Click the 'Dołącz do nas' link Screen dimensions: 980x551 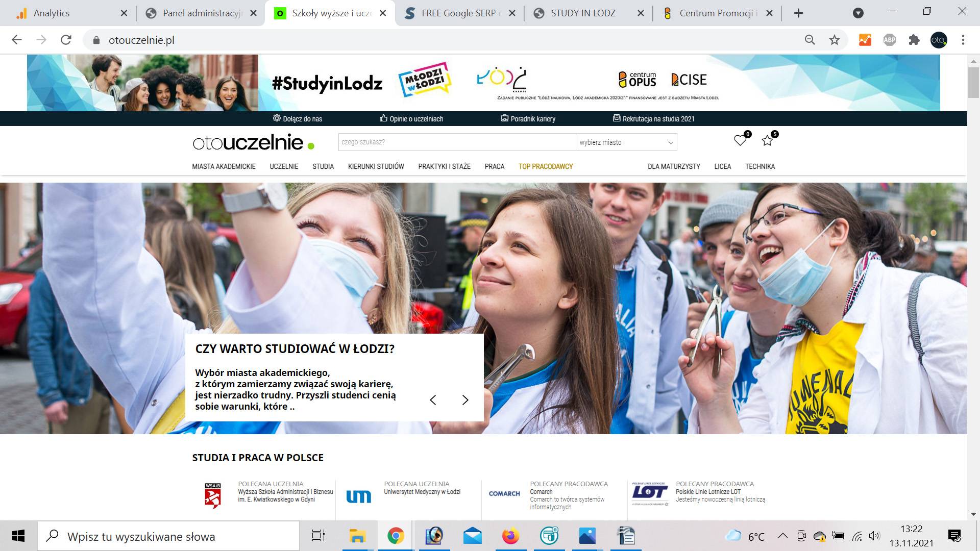(x=298, y=119)
